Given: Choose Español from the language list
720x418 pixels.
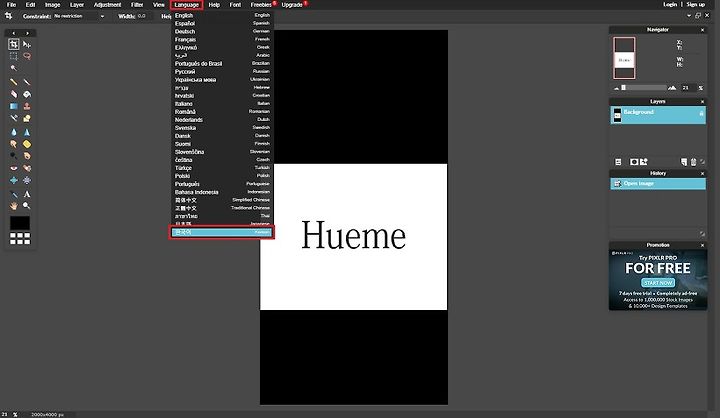Looking at the screenshot, I should [x=222, y=23].
